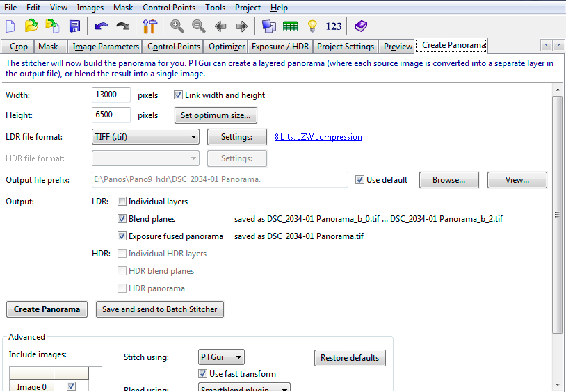Toggle Link width and height checkbox
Image resolution: width=566 pixels, height=392 pixels.
[178, 95]
